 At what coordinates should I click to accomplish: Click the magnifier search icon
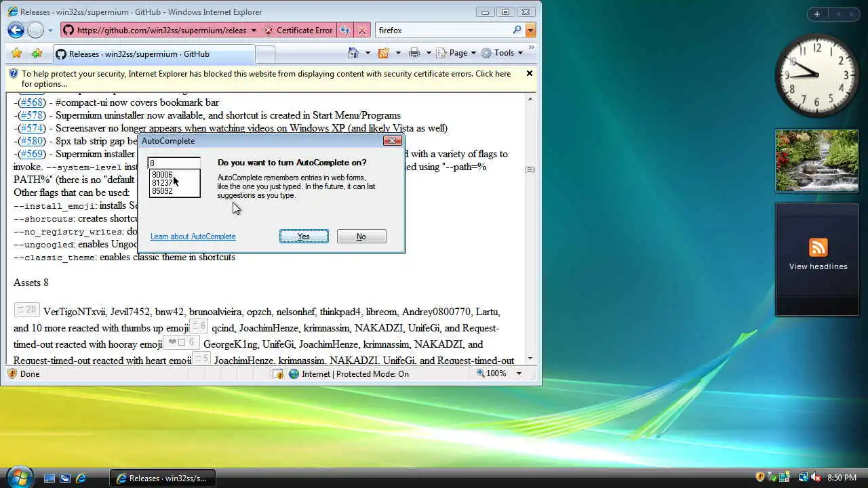coord(517,30)
